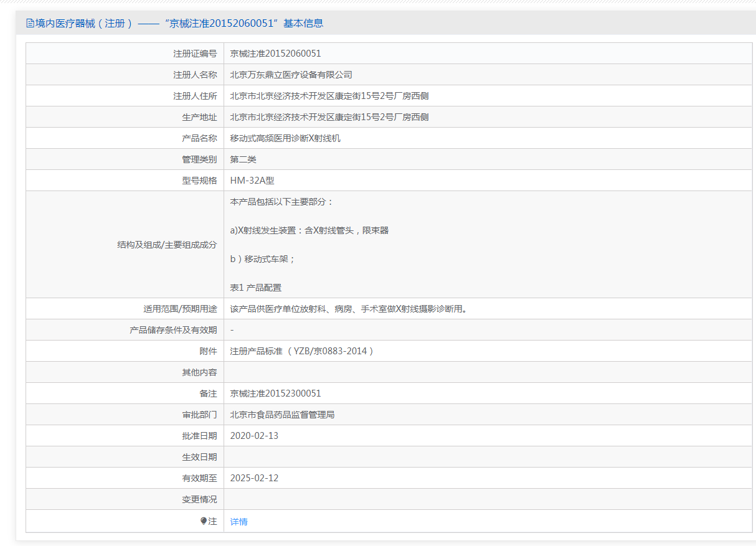Click the 注册人名称 row label
756x546 pixels.
pyautogui.click(x=195, y=75)
